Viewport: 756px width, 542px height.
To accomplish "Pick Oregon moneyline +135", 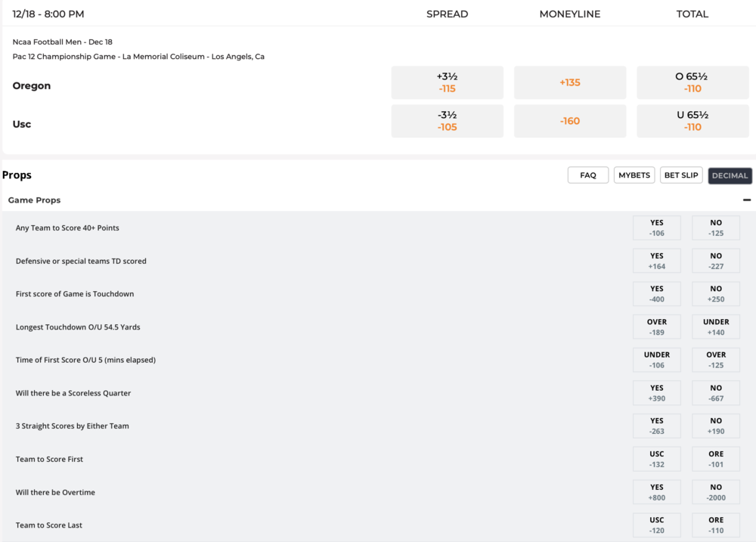I will pyautogui.click(x=569, y=82).
